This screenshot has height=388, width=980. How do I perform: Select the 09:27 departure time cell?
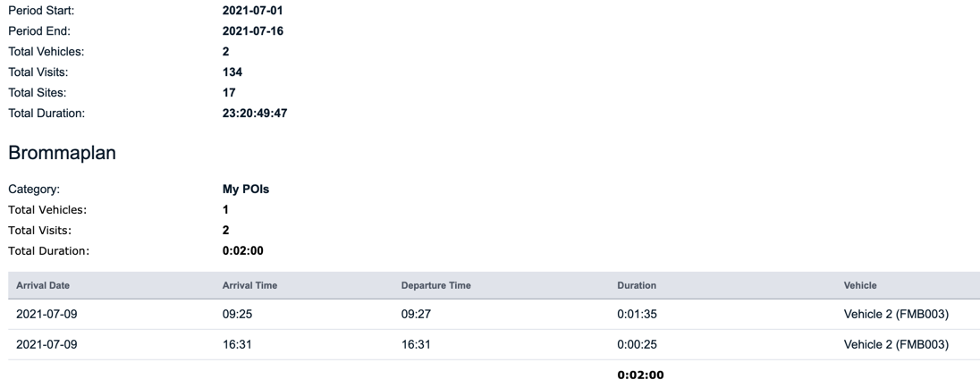pos(415,315)
